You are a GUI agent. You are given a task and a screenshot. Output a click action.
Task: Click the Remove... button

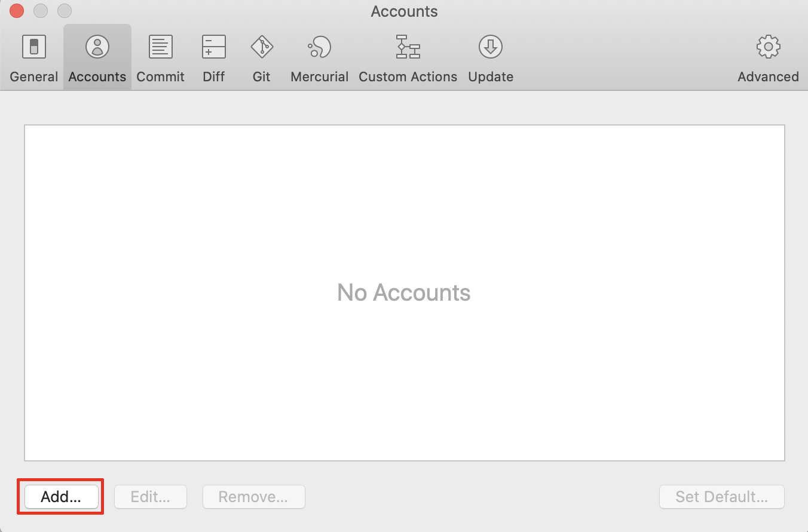(254, 497)
